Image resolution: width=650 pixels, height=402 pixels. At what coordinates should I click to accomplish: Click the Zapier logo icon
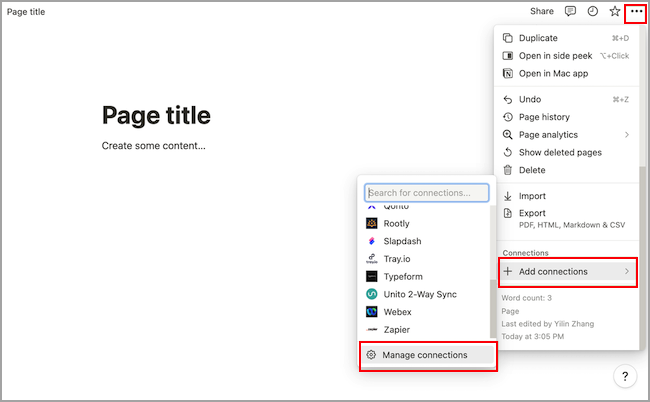pyautogui.click(x=371, y=329)
